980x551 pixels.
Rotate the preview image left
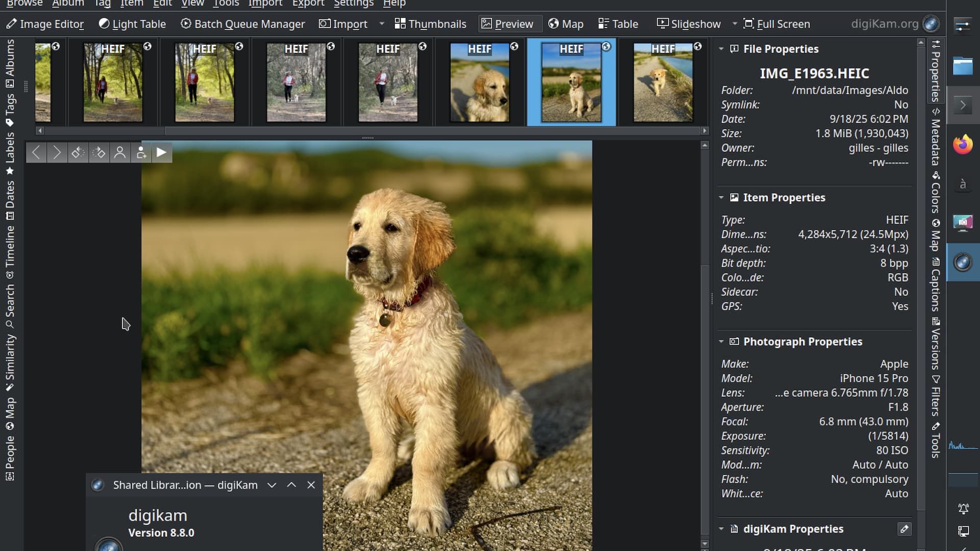click(78, 152)
